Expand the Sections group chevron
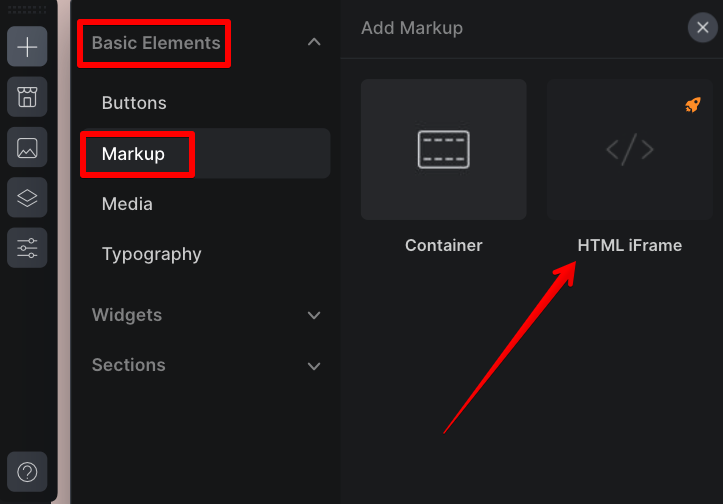Screen dimensions: 723x504 [314, 366]
